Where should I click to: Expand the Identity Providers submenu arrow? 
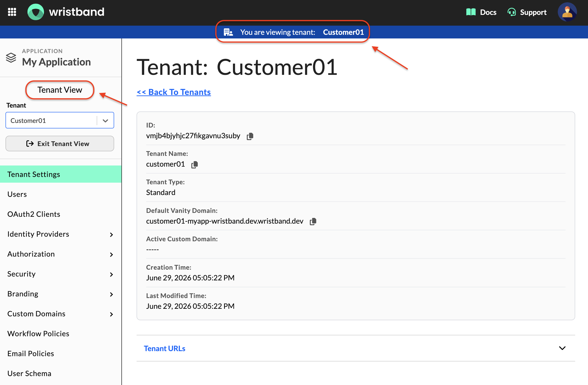(x=111, y=234)
